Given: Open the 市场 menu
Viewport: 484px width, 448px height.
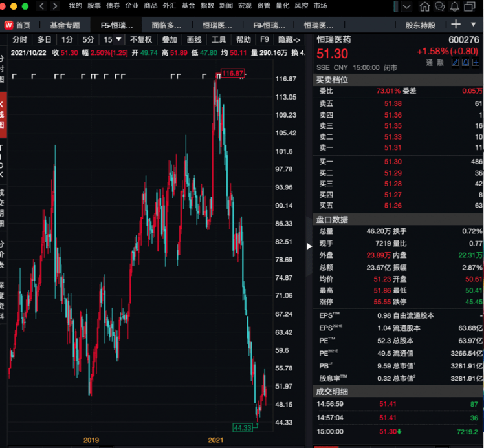Looking at the screenshot, I should tap(320, 6).
